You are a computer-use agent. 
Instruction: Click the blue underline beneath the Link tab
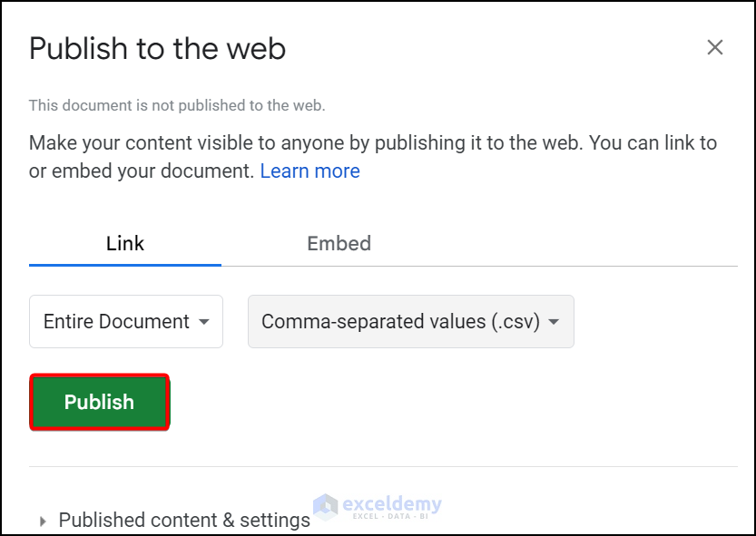point(125,265)
